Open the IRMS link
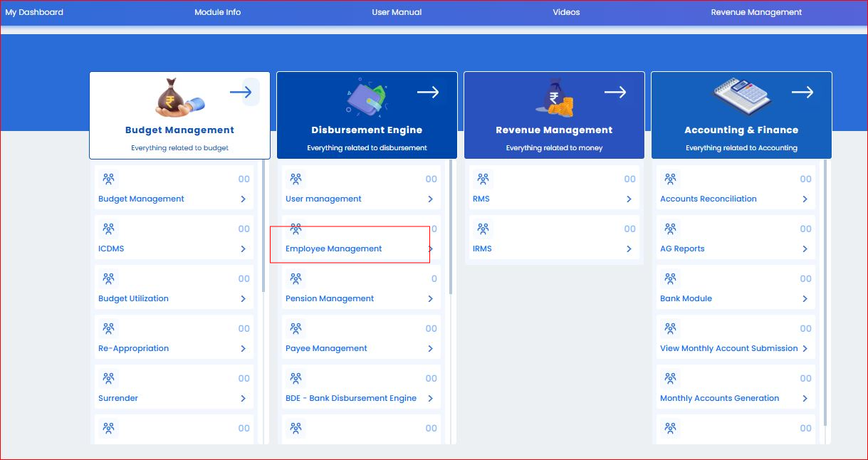This screenshot has width=868, height=460. [482, 249]
